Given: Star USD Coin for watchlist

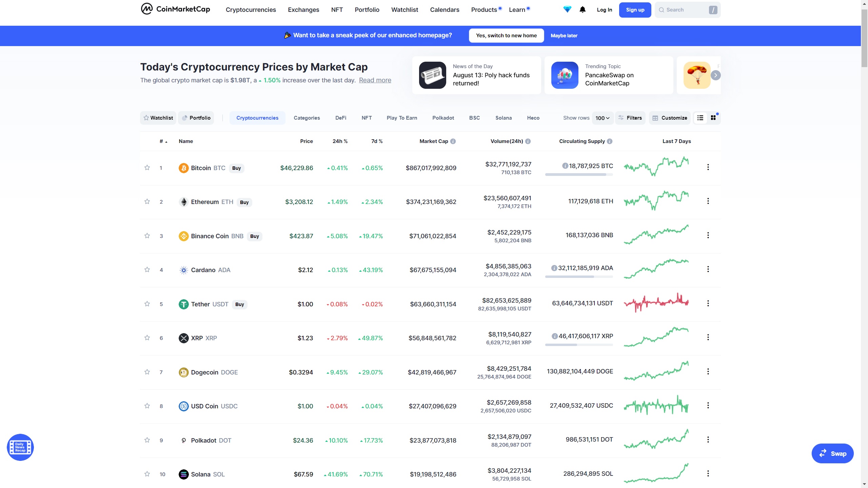Looking at the screenshot, I should (147, 406).
